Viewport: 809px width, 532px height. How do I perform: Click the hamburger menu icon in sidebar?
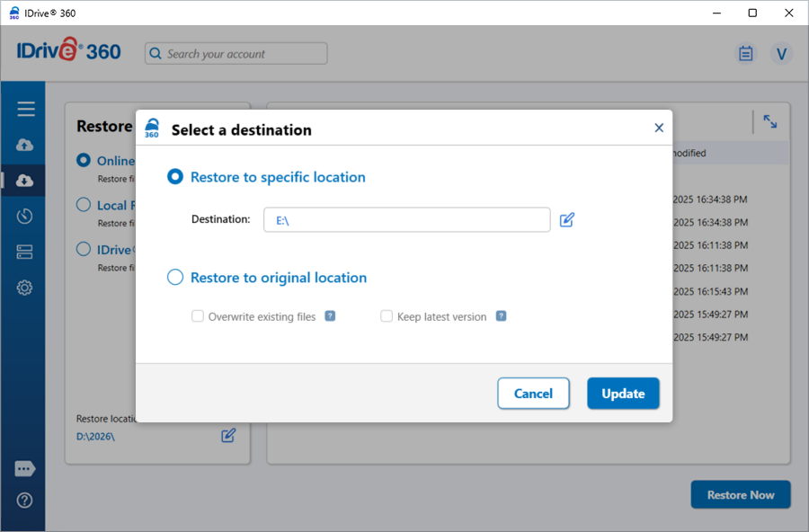[25, 109]
